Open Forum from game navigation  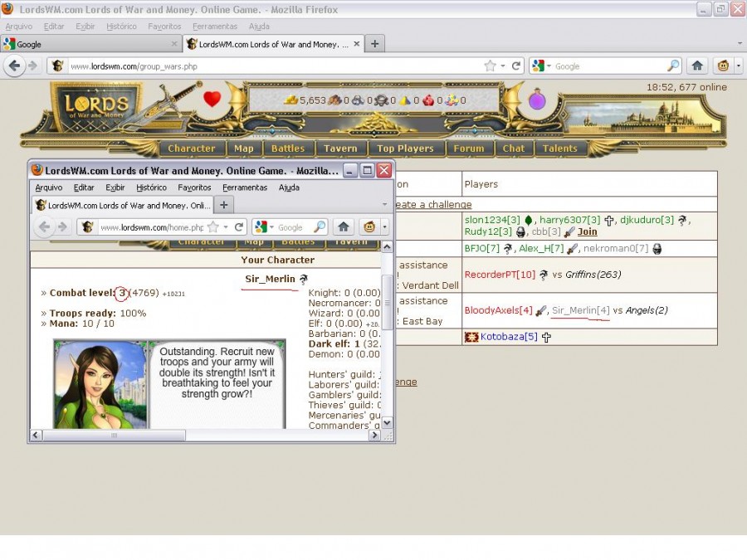click(469, 149)
